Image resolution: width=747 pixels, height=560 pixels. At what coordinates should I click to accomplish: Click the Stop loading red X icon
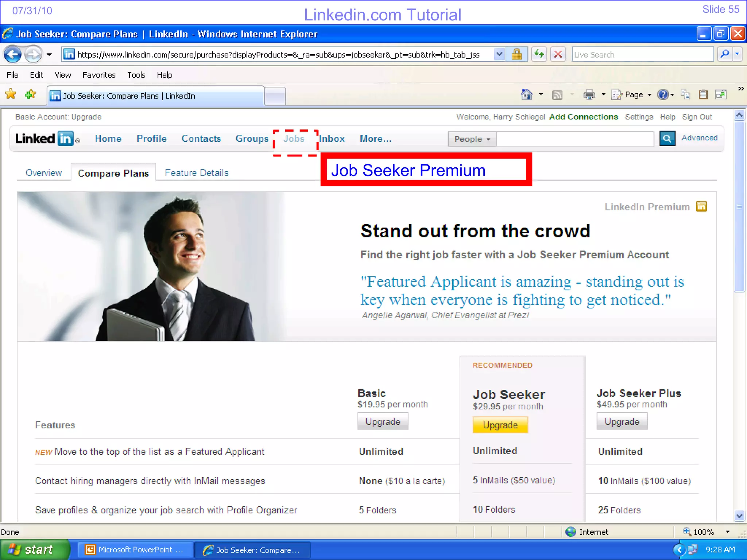[x=558, y=55]
